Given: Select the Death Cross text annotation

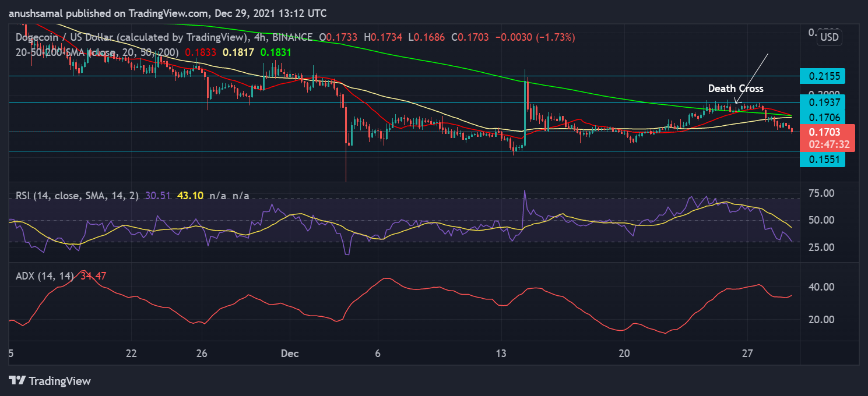Looking at the screenshot, I should click(735, 89).
